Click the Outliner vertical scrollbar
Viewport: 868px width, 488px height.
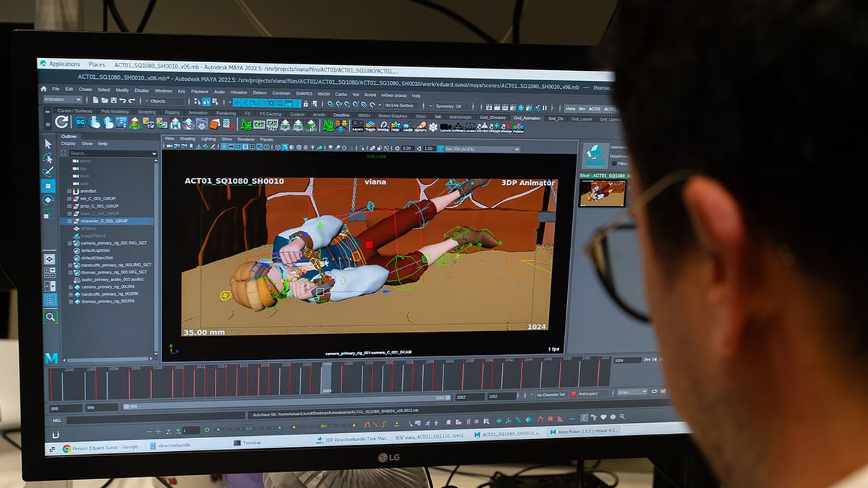157,254
